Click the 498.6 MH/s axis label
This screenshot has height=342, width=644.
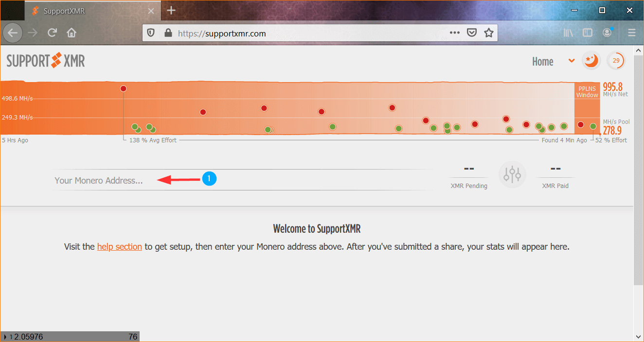point(17,99)
